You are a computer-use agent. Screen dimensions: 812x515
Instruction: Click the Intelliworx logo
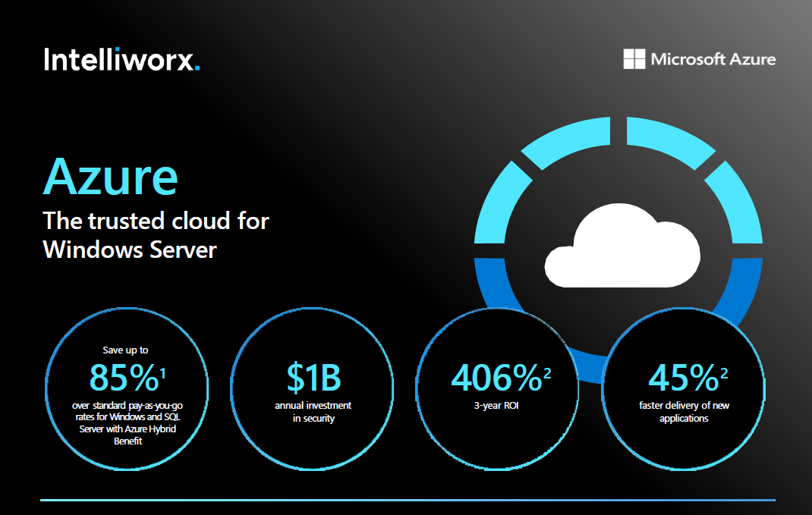pos(121,59)
